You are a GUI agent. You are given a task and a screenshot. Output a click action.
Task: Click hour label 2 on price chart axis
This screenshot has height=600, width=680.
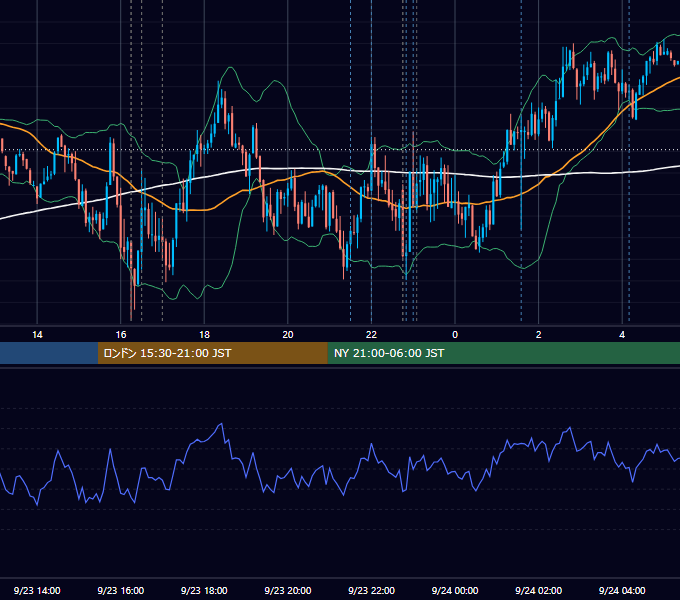coord(539,335)
